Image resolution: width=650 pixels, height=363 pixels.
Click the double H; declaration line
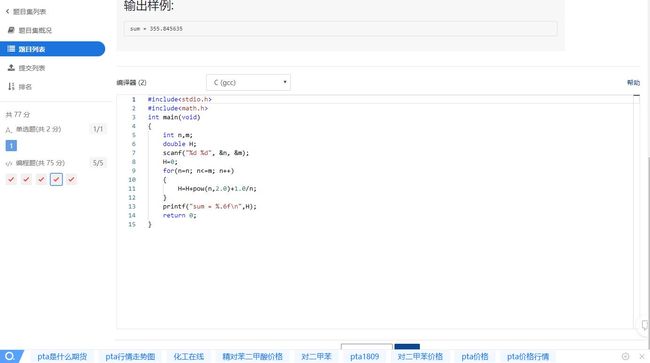179,144
